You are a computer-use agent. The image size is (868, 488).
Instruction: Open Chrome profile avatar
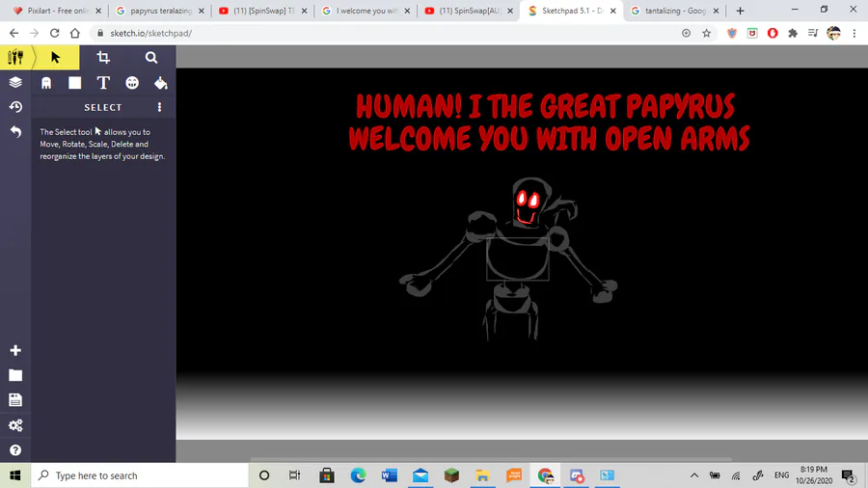833,33
